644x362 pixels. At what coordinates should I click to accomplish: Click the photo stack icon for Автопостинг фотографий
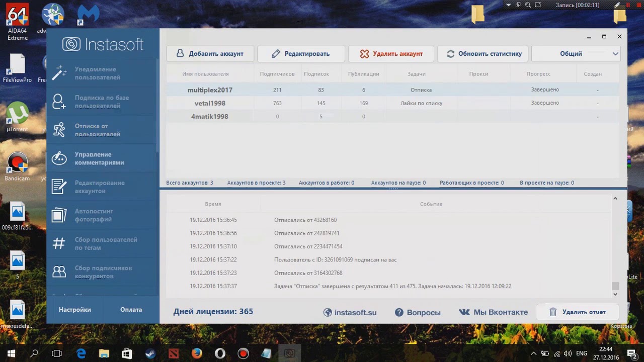[59, 215]
